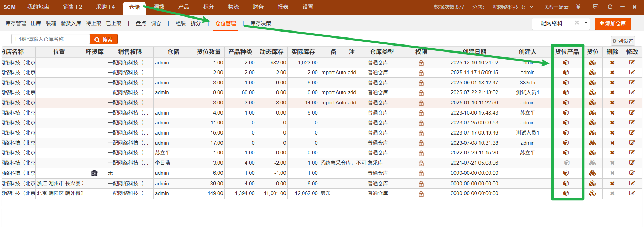Edit the 房东 warehouse in last row
The width and height of the screenshot is (644, 227).
[x=632, y=193]
